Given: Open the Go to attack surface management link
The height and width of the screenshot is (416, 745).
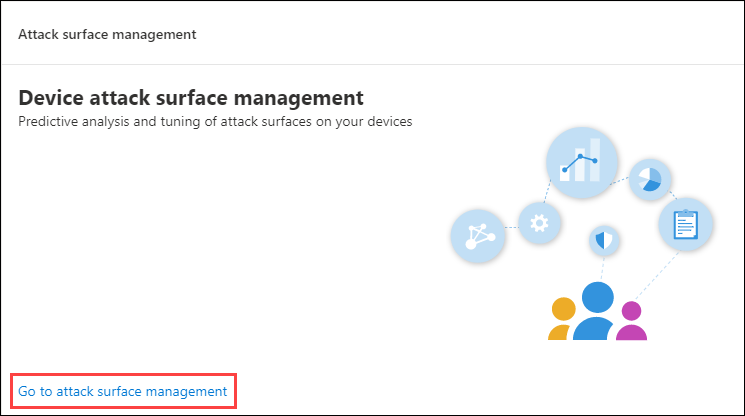Looking at the screenshot, I should pyautogui.click(x=123, y=391).
